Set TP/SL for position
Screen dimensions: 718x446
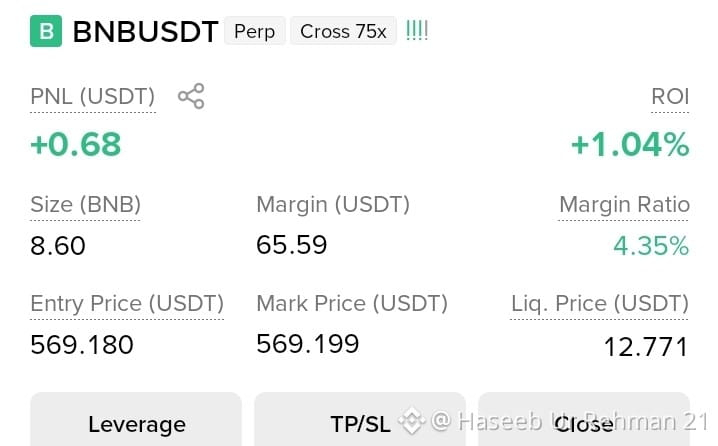[x=360, y=420]
